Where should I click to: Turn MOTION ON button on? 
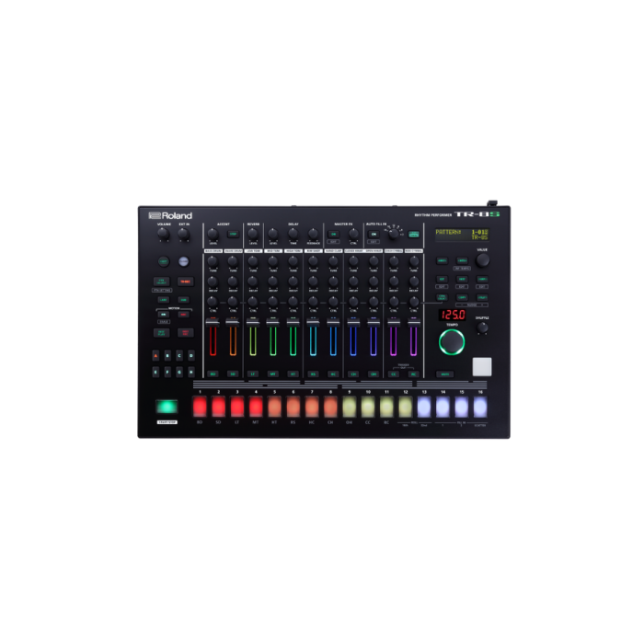(164, 315)
